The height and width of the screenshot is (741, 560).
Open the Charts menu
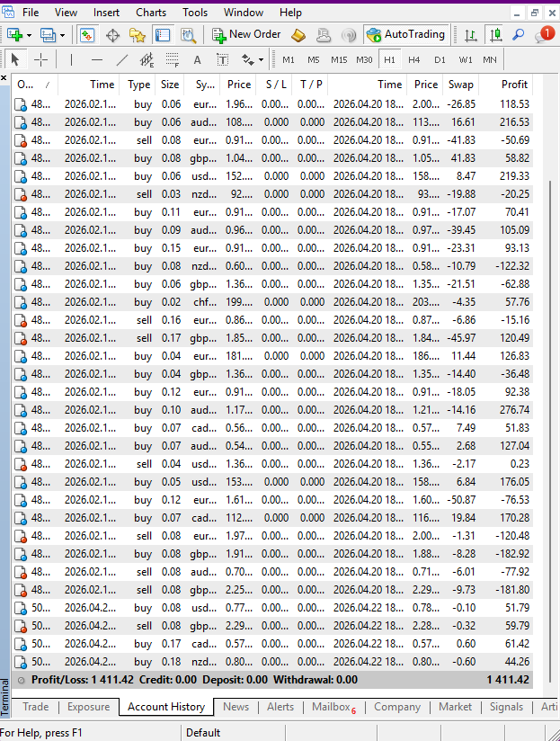coord(151,13)
